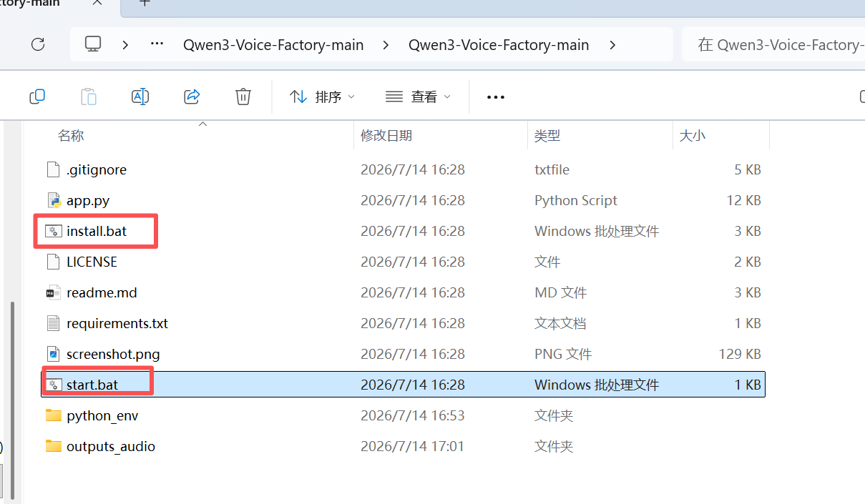The width and height of the screenshot is (865, 504).
Task: Select the folder named python_env
Action: click(x=102, y=415)
